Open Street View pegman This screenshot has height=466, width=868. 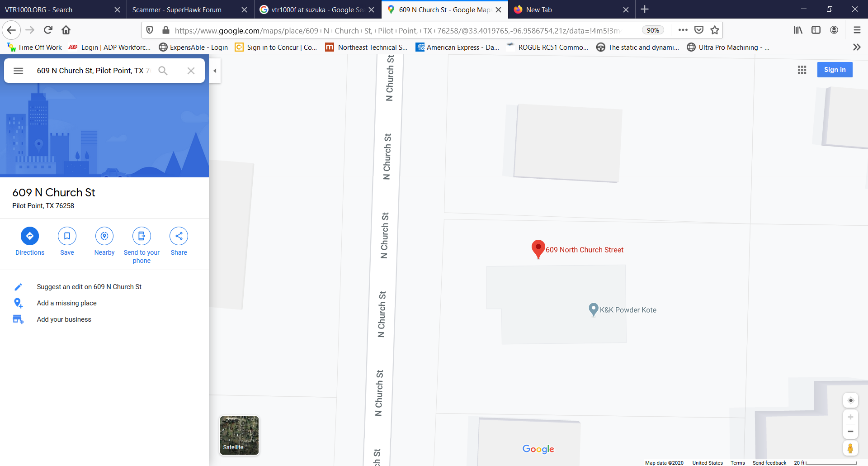pos(850,448)
